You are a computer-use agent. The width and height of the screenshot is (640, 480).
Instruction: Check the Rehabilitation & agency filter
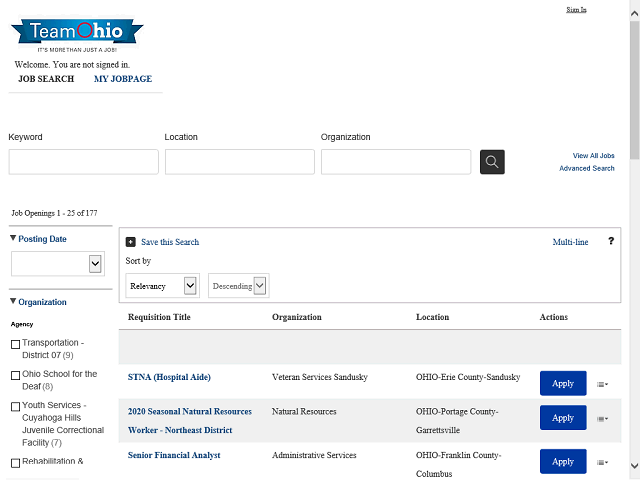coord(15,463)
